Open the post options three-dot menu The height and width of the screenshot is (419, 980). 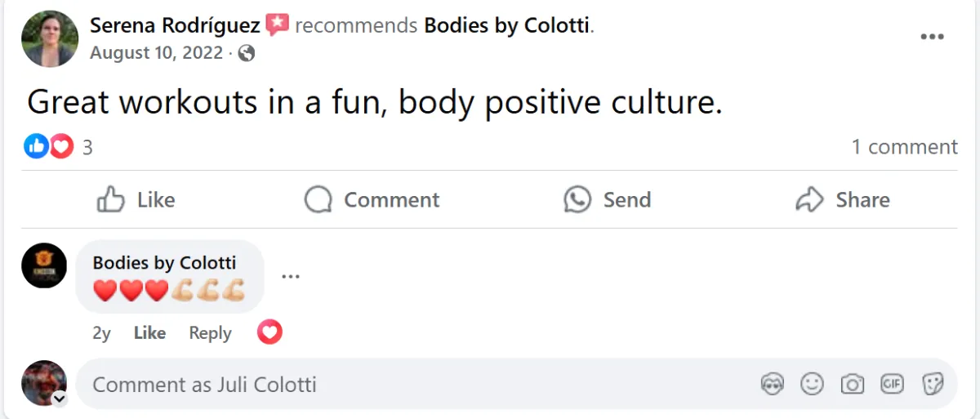point(932,37)
